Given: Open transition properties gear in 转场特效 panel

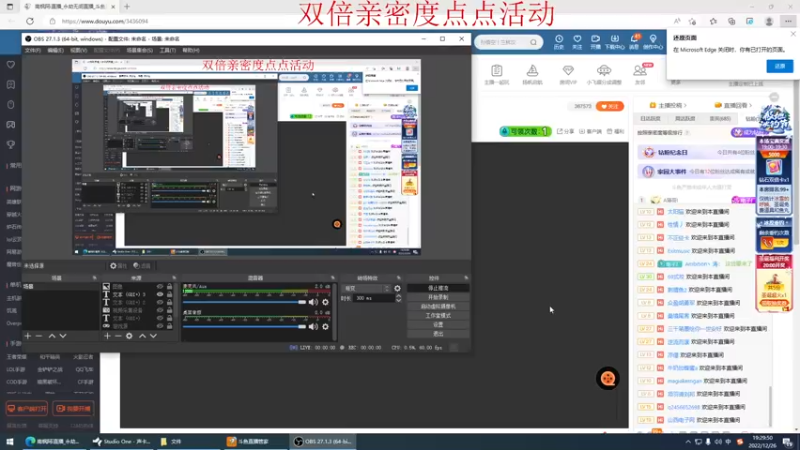Looking at the screenshot, I should [x=397, y=288].
